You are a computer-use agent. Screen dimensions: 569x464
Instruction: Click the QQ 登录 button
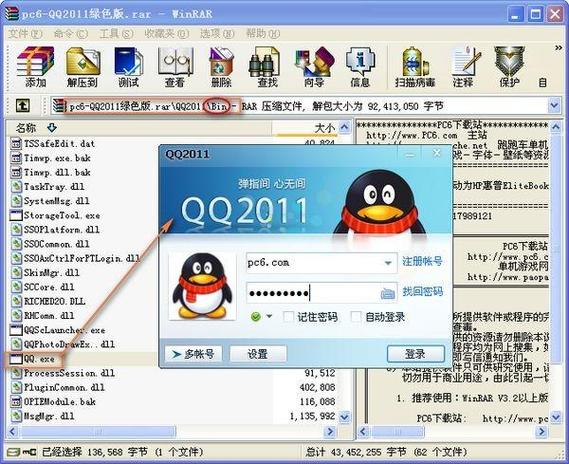click(x=416, y=354)
